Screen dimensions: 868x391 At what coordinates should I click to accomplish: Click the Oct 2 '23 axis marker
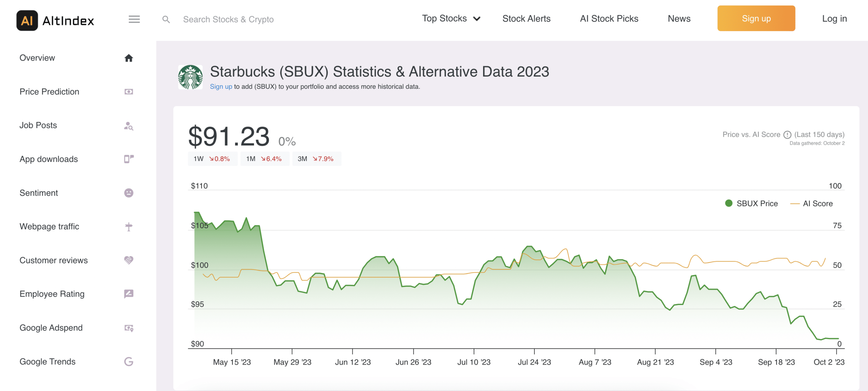829,362
